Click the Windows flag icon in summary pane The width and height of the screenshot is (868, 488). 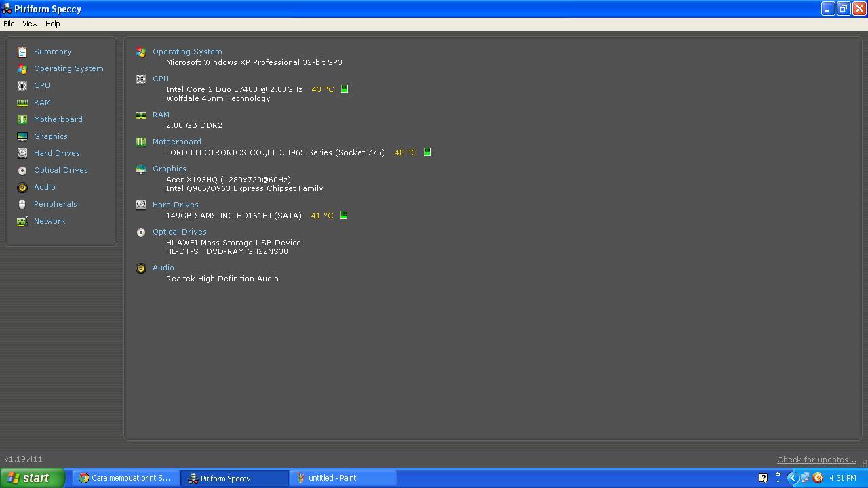141,52
